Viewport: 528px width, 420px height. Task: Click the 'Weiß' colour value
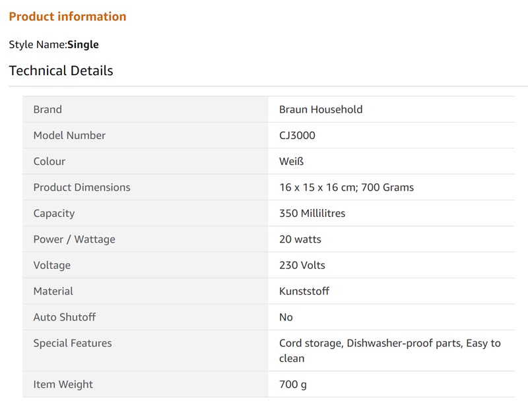point(291,161)
